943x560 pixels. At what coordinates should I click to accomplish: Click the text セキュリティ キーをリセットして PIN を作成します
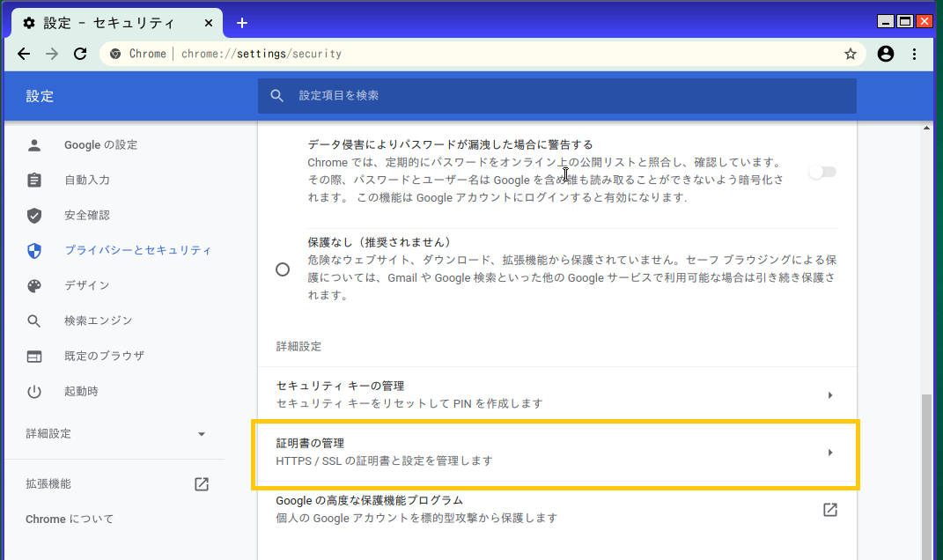click(409, 403)
